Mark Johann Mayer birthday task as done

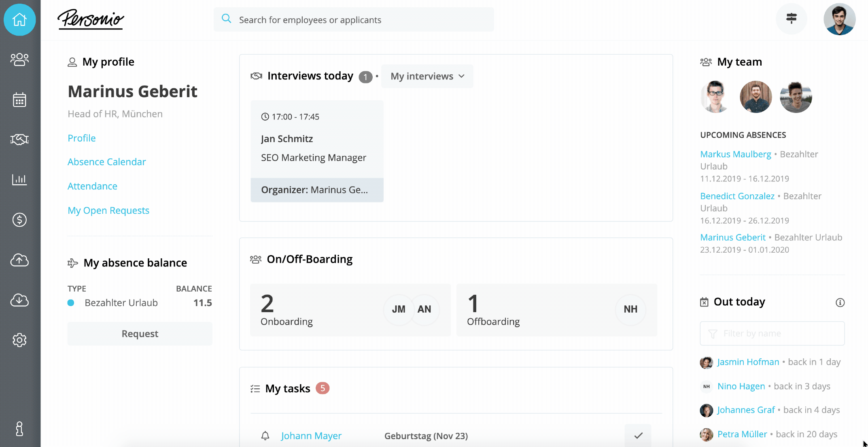click(638, 436)
